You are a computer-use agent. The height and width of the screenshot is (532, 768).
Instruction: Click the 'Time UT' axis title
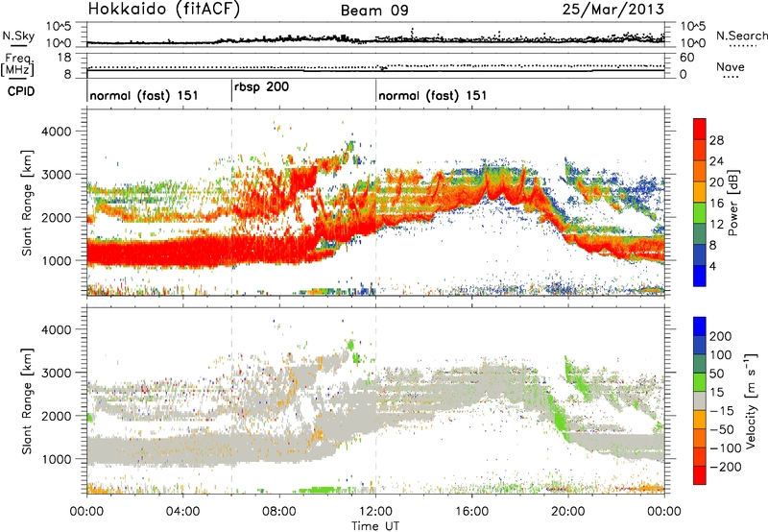375,526
